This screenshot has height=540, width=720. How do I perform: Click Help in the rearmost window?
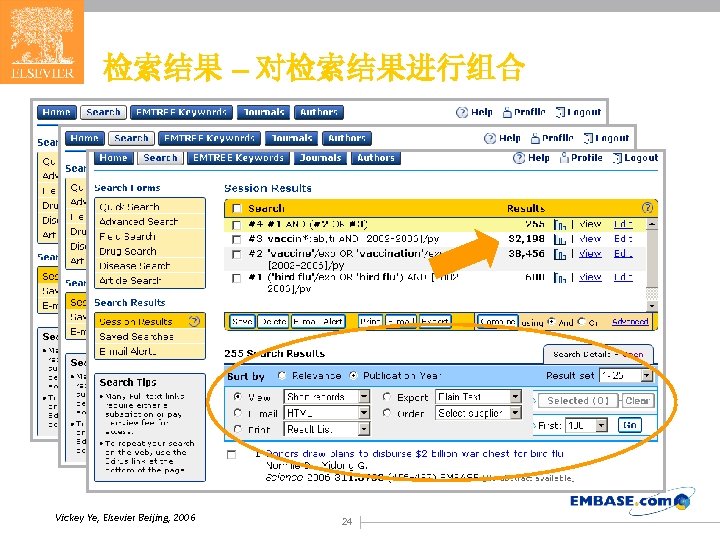point(475,112)
